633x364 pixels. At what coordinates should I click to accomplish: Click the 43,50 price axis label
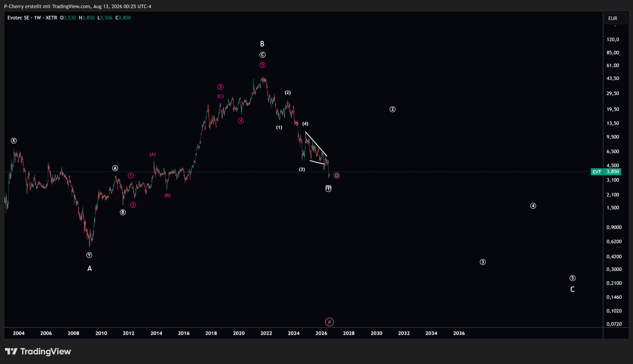tap(613, 78)
